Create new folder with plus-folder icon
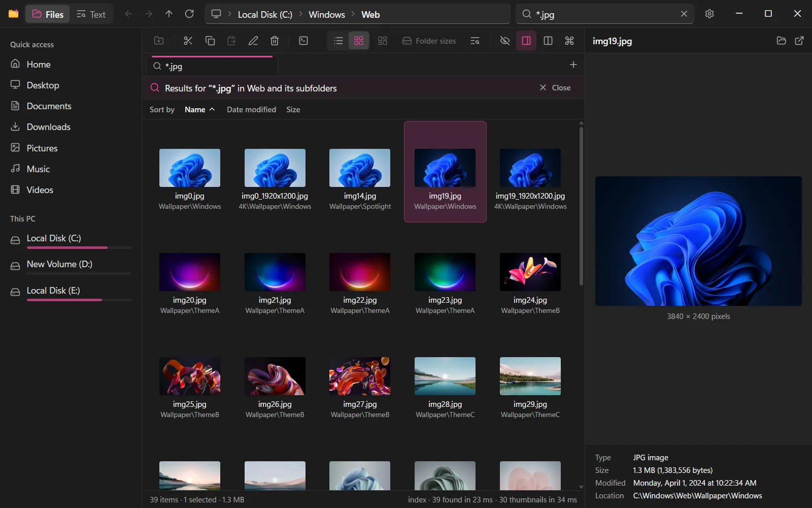The width and height of the screenshot is (812, 508). point(159,41)
